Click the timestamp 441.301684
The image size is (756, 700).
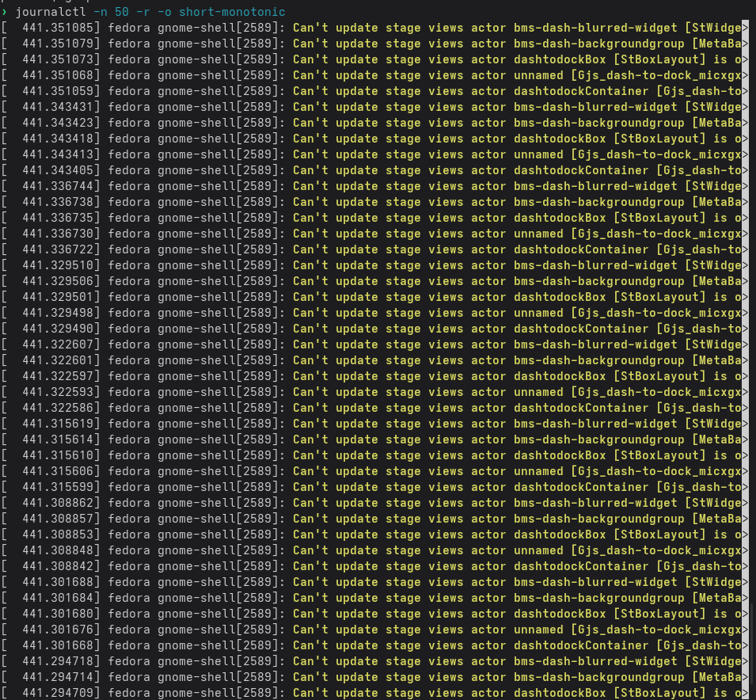[x=58, y=598]
